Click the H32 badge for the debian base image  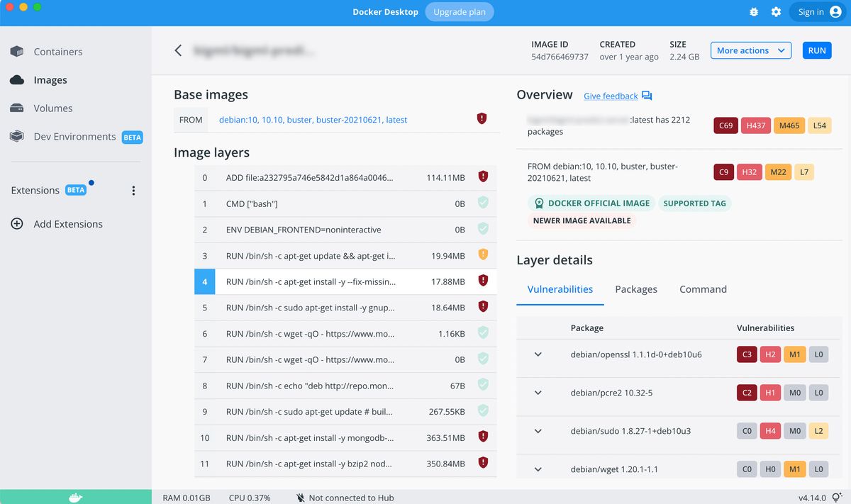coord(750,172)
